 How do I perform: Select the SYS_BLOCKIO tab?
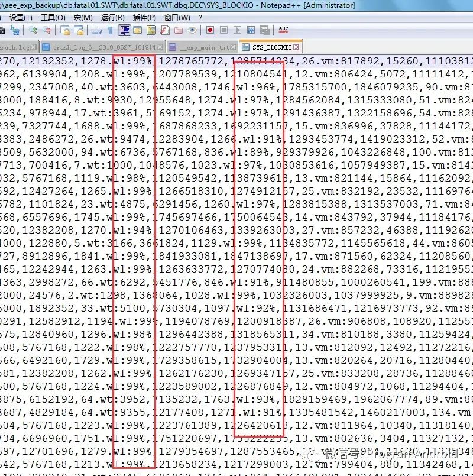(x=271, y=47)
